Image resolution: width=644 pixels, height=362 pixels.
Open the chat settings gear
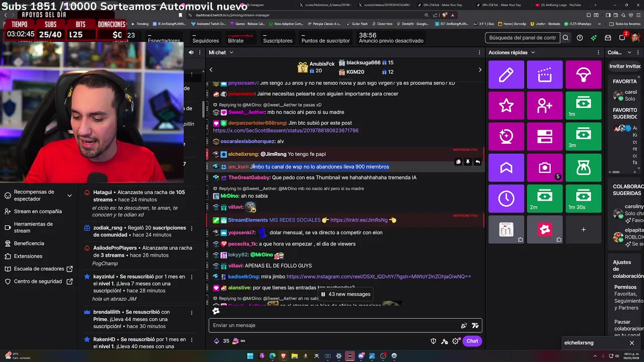click(x=455, y=341)
